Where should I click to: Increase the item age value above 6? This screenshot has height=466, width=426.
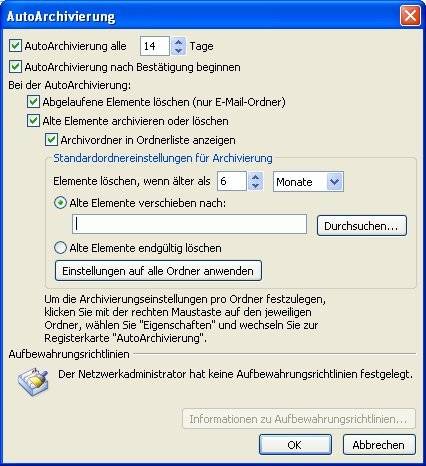coord(256,177)
